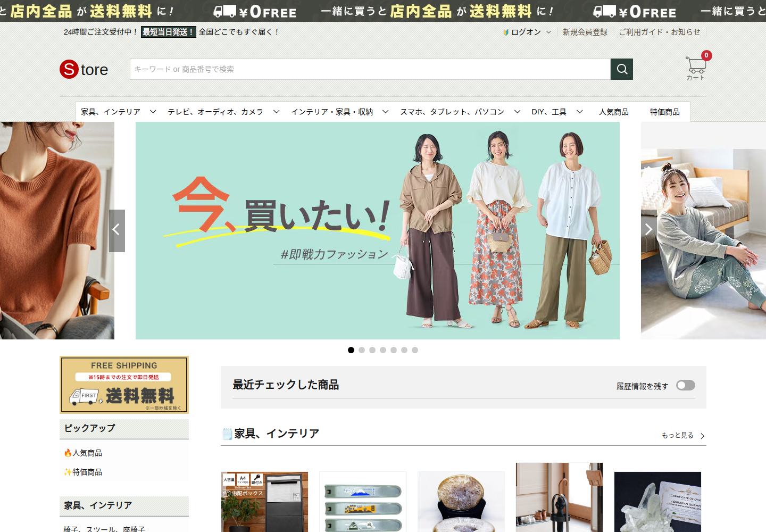Click the もっと見る link
766x532 pixels.
[x=678, y=436]
